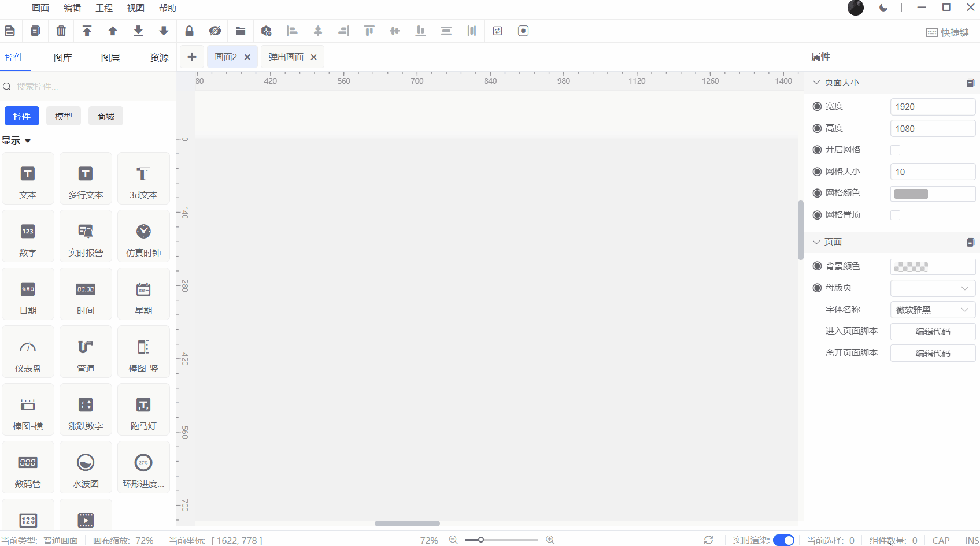Open the 母版页 dropdown
Screen dimensions: 980x546
(932, 288)
